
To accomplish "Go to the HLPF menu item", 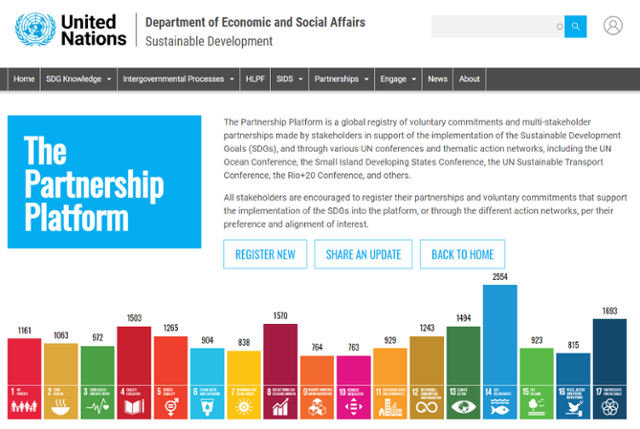I will pyautogui.click(x=256, y=79).
